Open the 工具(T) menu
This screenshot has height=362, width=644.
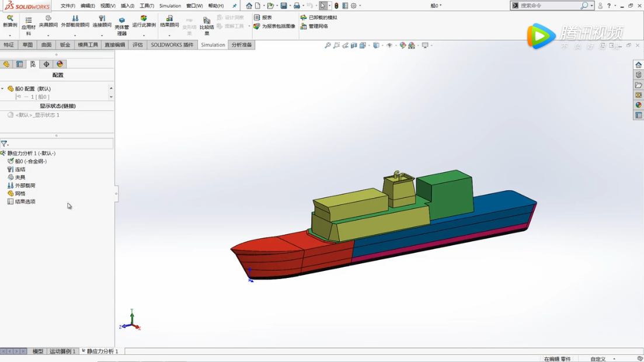[147, 6]
